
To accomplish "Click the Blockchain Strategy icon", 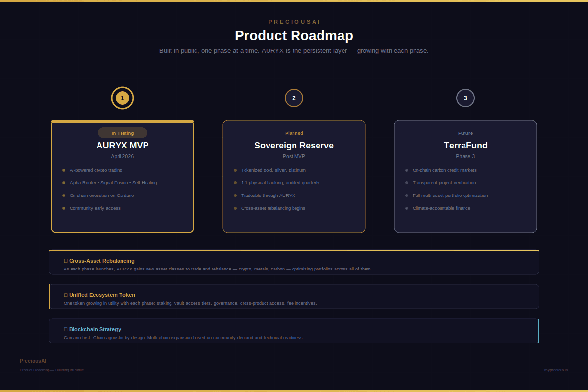I will [x=66, y=329].
